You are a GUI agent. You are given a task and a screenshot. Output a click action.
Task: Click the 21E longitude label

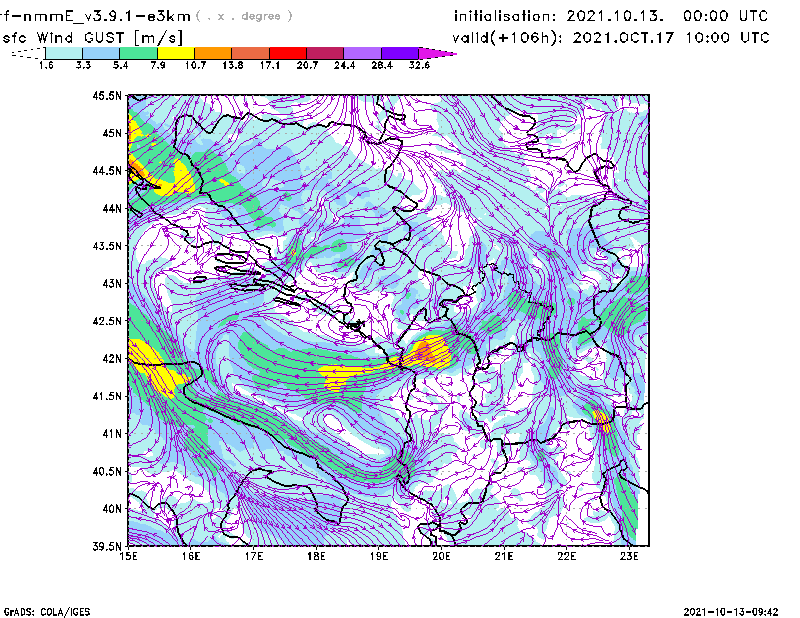504,556
